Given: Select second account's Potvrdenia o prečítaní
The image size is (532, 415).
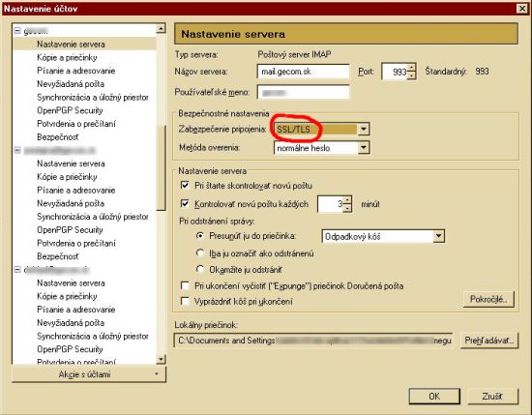Looking at the screenshot, I should coord(76,243).
